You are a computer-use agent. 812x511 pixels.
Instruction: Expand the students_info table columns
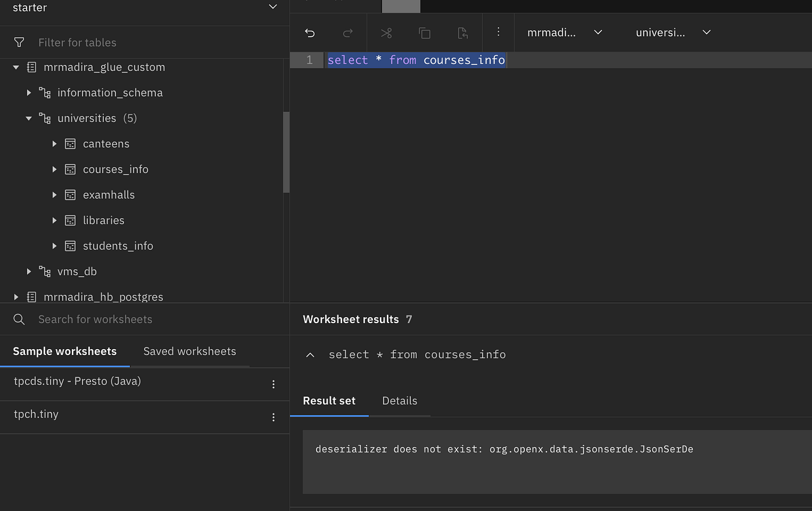coord(55,246)
